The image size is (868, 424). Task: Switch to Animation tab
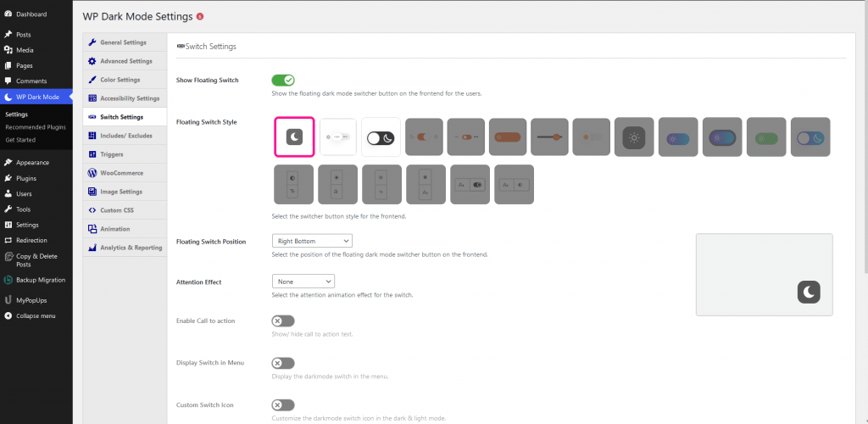[x=125, y=229]
